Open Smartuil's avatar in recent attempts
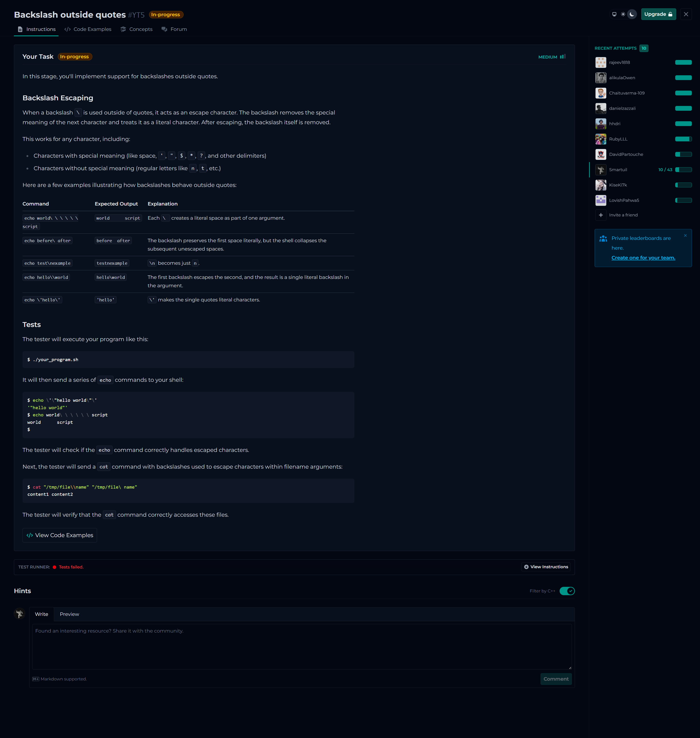This screenshot has height=738, width=700. coord(601,170)
